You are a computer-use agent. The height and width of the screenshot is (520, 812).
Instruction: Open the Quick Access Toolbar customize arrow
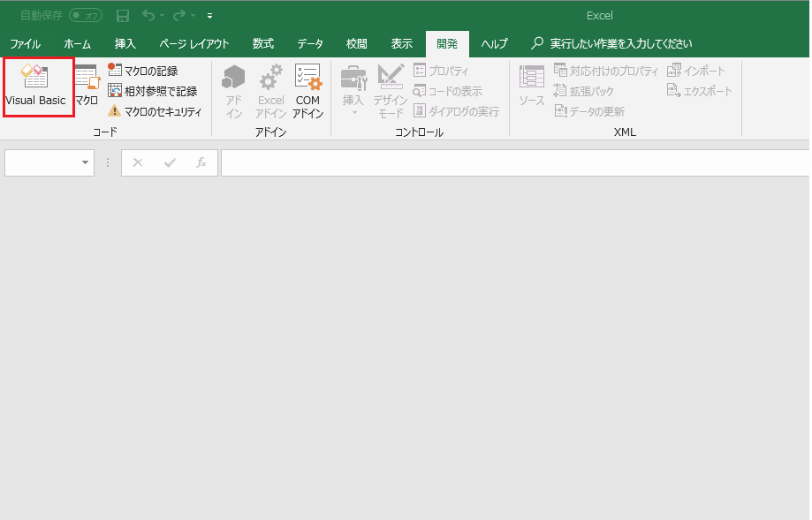(x=209, y=15)
